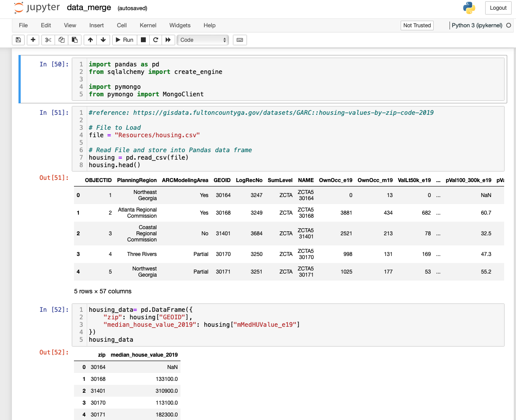Insert a new cell below with the plus icon
Viewport: 516px width, 420px height.
(x=33, y=40)
